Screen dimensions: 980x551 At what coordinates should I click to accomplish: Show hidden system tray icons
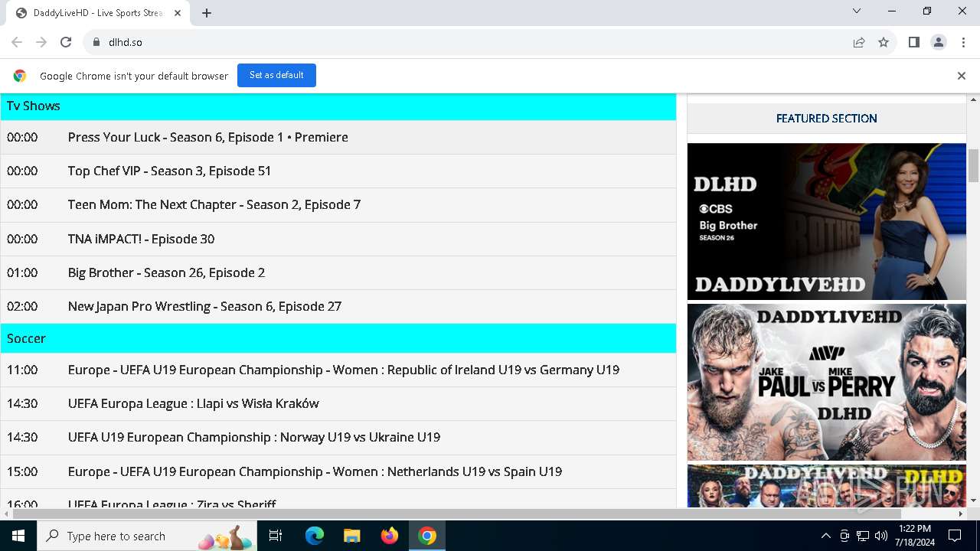coord(825,536)
